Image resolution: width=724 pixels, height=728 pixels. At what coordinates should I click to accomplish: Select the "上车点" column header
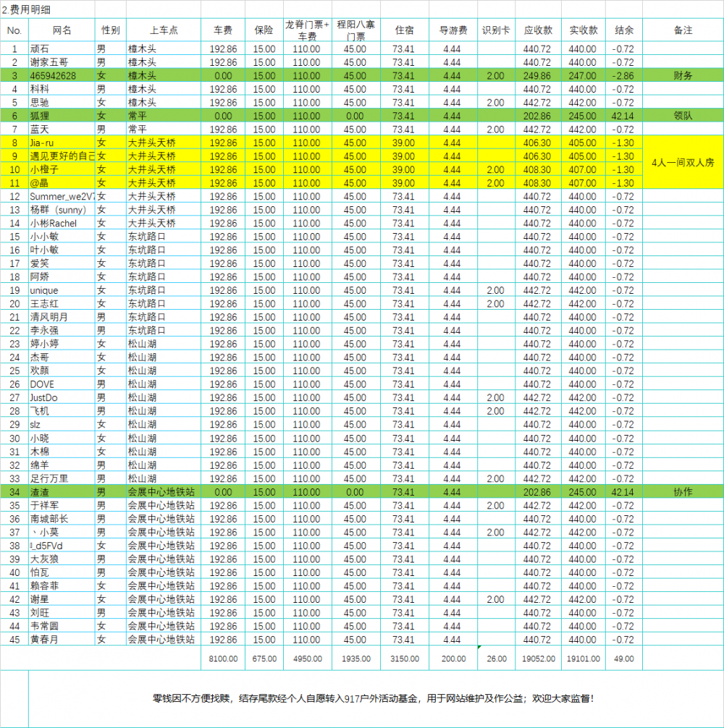tap(164, 30)
